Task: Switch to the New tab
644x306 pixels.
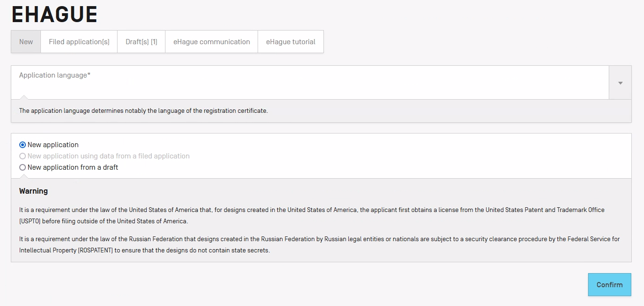Action: coord(26,42)
